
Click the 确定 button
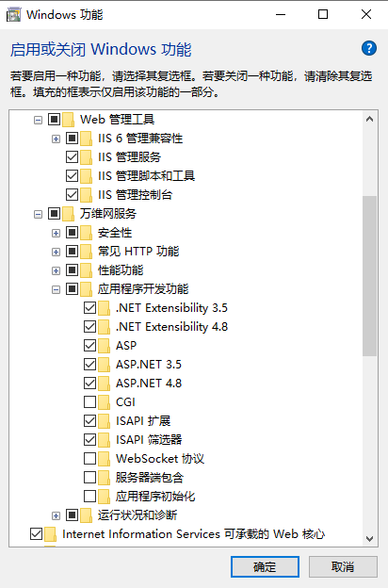point(265,566)
